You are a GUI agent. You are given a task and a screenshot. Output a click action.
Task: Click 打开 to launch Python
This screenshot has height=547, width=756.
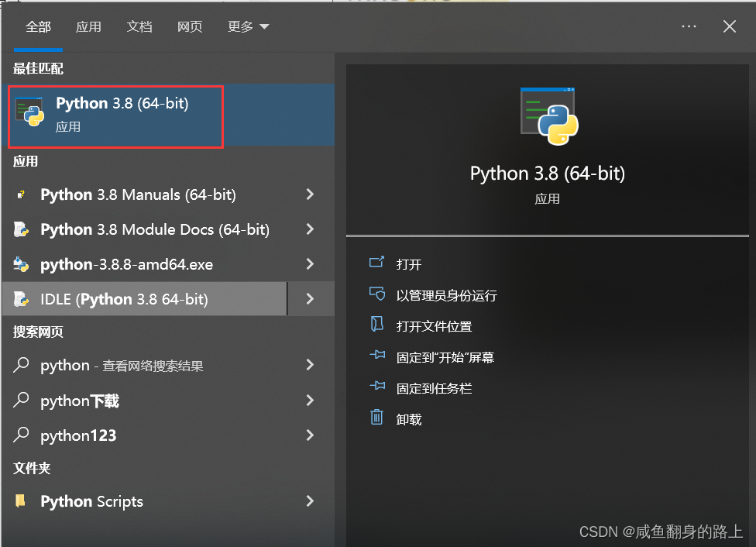pos(408,263)
